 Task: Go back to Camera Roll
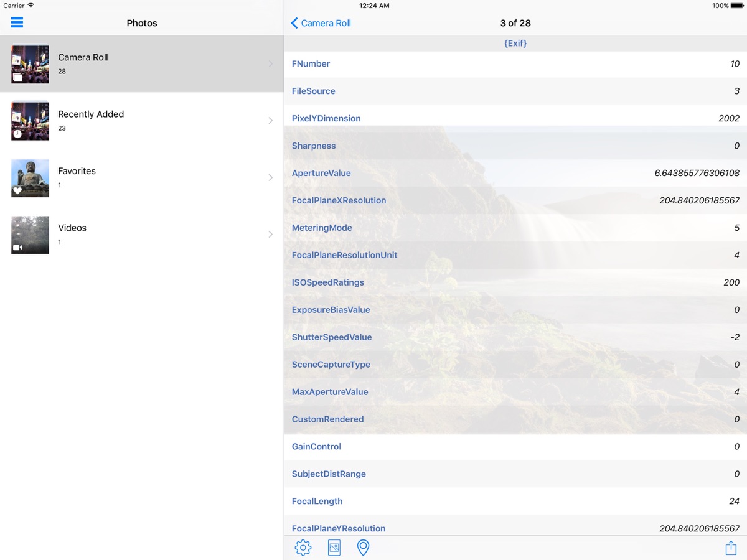point(321,23)
